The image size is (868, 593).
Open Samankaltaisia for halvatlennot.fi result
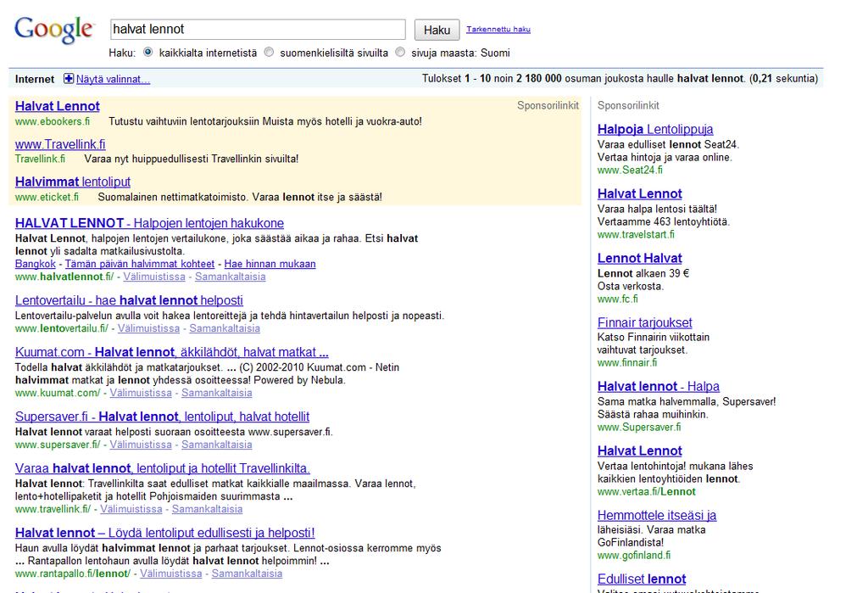tap(231, 277)
